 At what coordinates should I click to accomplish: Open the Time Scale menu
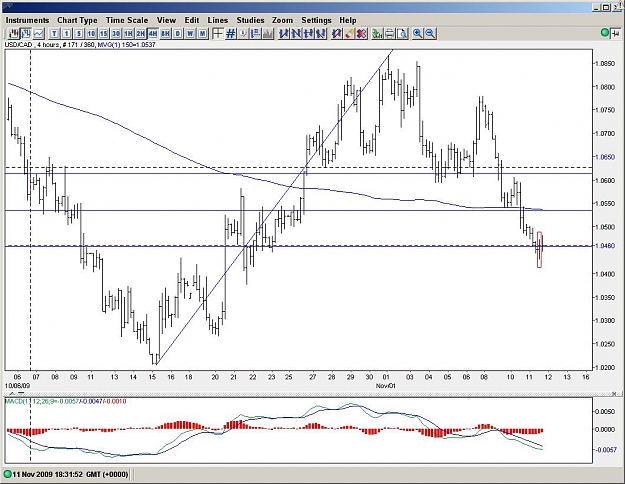point(127,20)
